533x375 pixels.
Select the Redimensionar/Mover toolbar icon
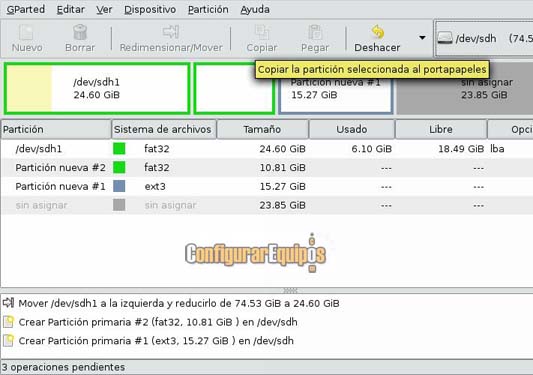171,32
